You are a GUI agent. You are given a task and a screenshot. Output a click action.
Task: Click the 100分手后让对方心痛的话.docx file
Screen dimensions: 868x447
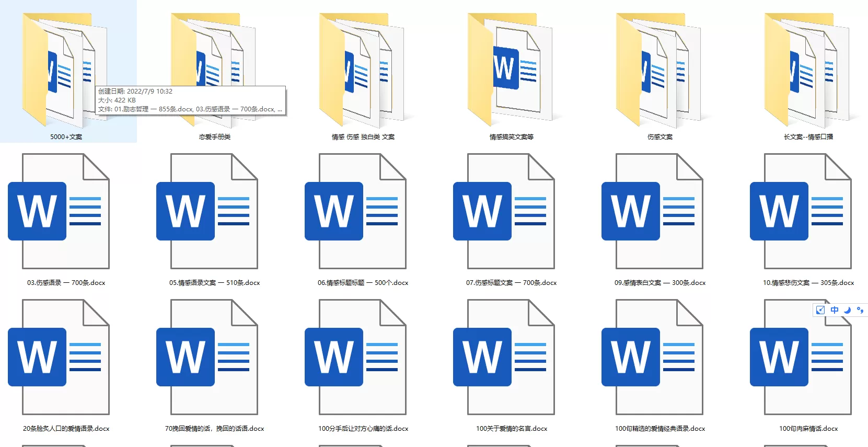tap(363, 358)
